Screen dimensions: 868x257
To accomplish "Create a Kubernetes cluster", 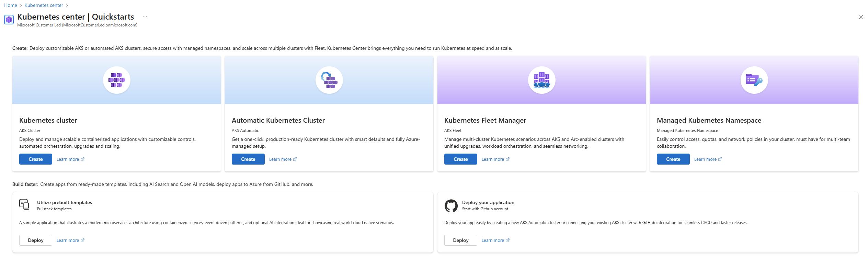I will point(36,159).
